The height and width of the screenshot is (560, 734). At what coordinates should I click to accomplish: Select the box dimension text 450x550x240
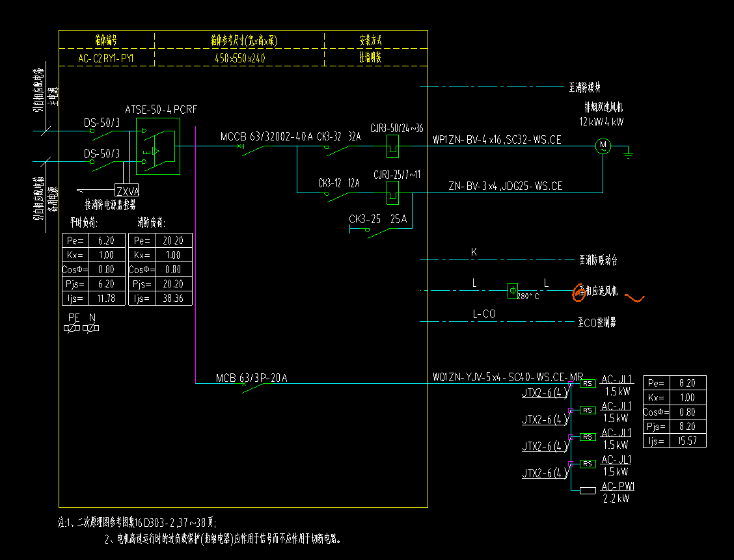[x=239, y=58]
